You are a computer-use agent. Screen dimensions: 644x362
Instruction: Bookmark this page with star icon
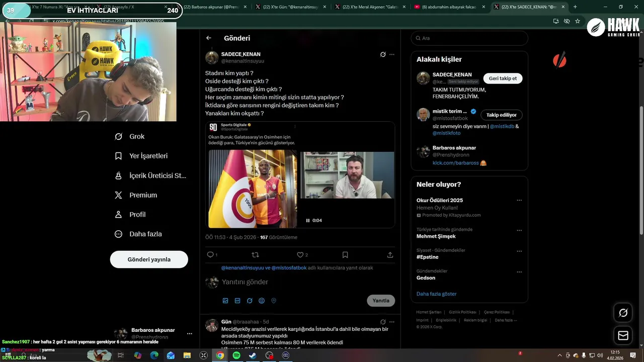[x=578, y=21]
